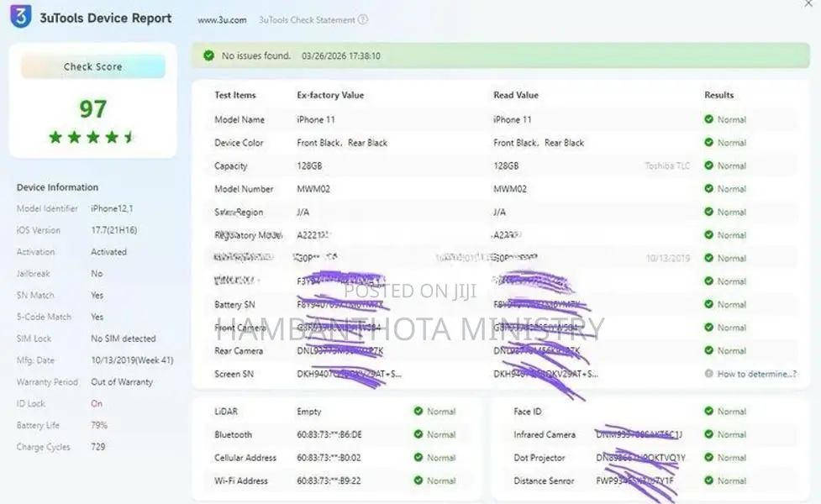Click the Normal check icon for Model Number
Image resolution: width=821 pixels, height=504 pixels.
709,188
